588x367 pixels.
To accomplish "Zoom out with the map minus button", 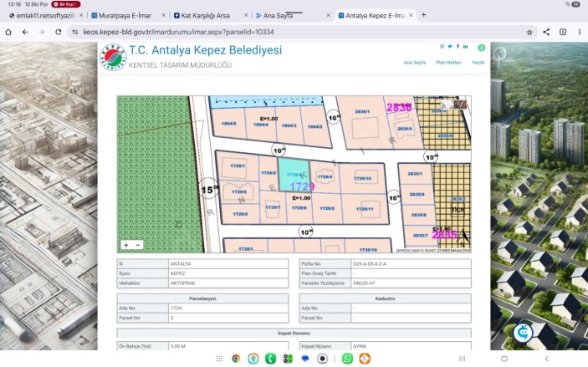I will [138, 245].
